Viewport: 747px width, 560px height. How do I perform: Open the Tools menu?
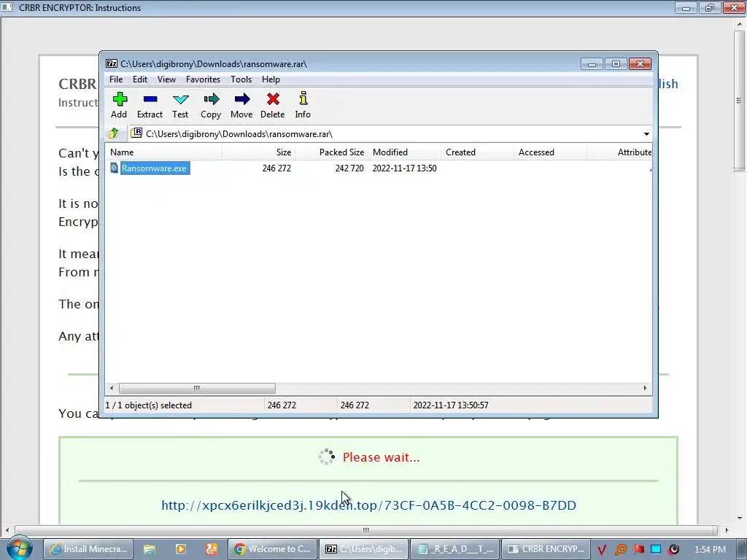click(241, 79)
